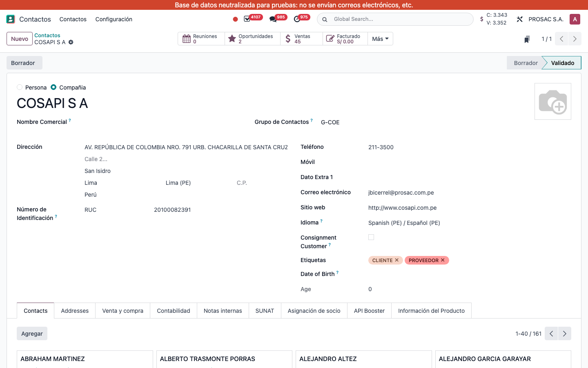Image resolution: width=588 pixels, height=368 pixels.
Task: Open the Oportunidades star stat button
Action: point(252,39)
